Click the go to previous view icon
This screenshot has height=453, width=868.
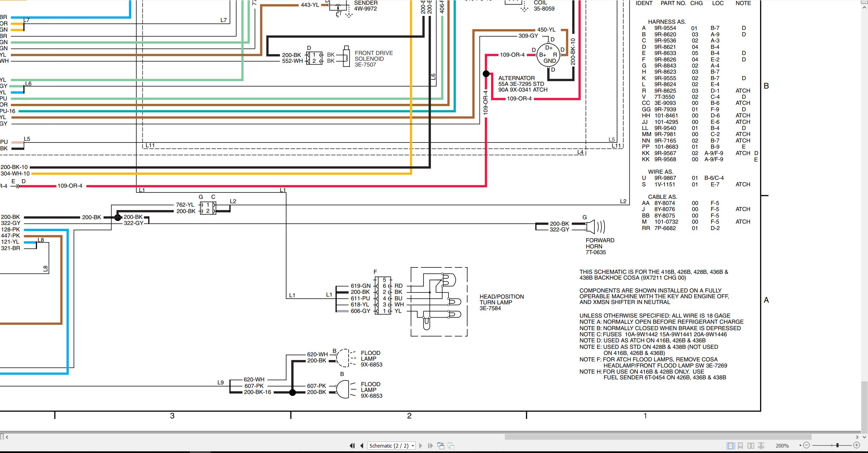(441, 446)
